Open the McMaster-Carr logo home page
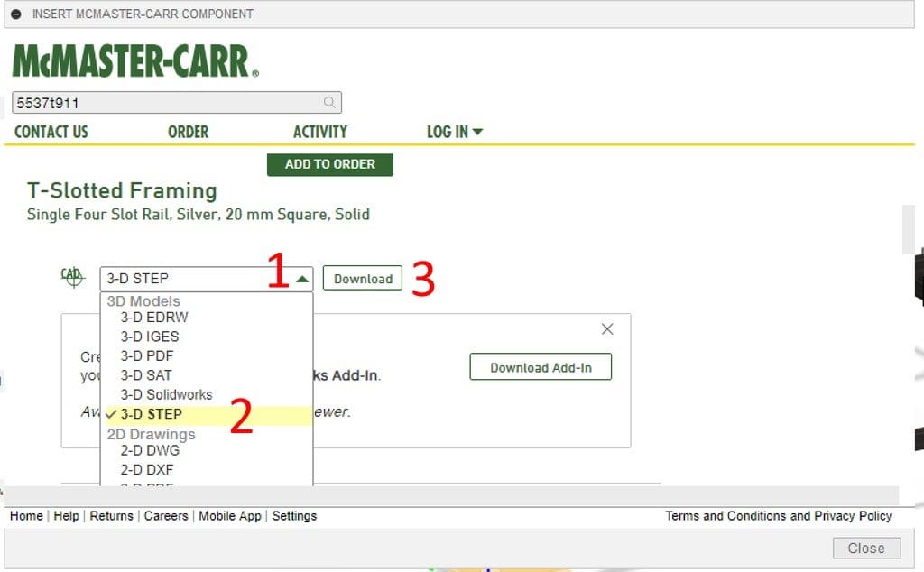924x572 pixels. point(135,60)
